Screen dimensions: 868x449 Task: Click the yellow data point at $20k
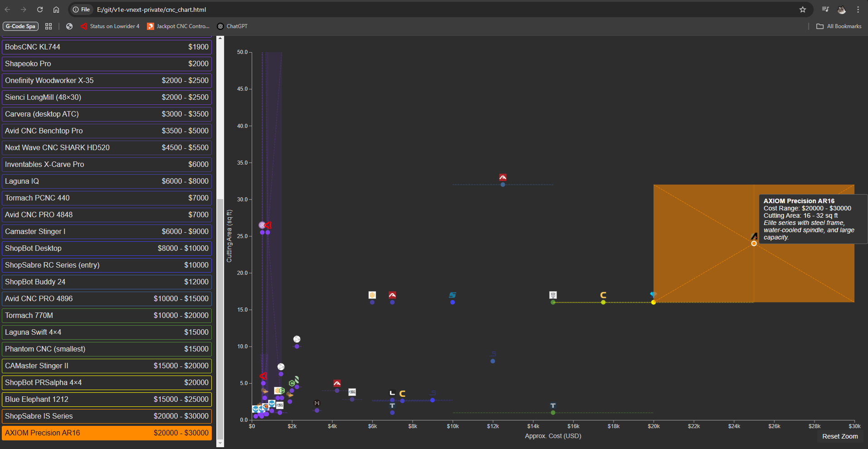click(x=653, y=303)
